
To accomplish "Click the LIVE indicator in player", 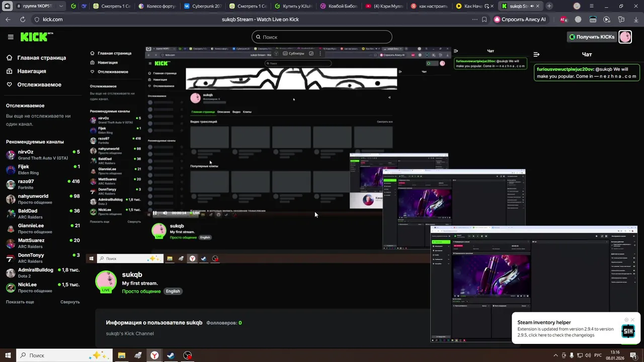I will tap(195, 213).
